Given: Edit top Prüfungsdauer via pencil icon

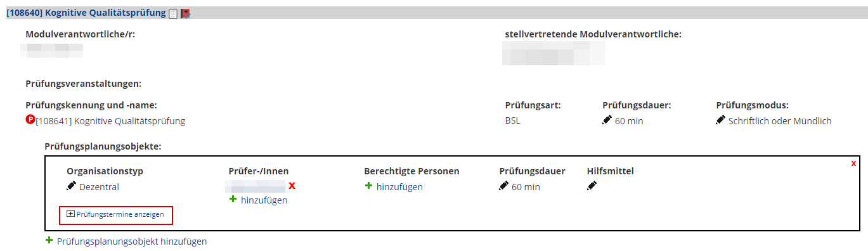Looking at the screenshot, I should tap(607, 120).
